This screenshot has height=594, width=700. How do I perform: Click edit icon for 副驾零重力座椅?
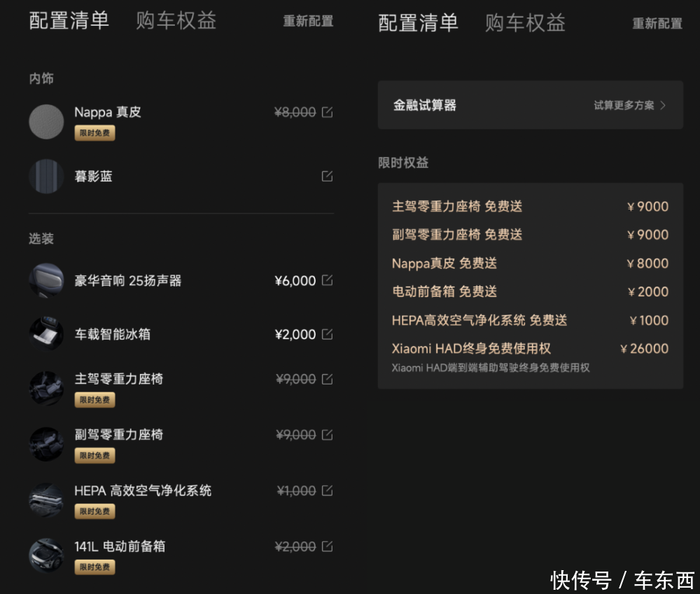click(x=327, y=435)
